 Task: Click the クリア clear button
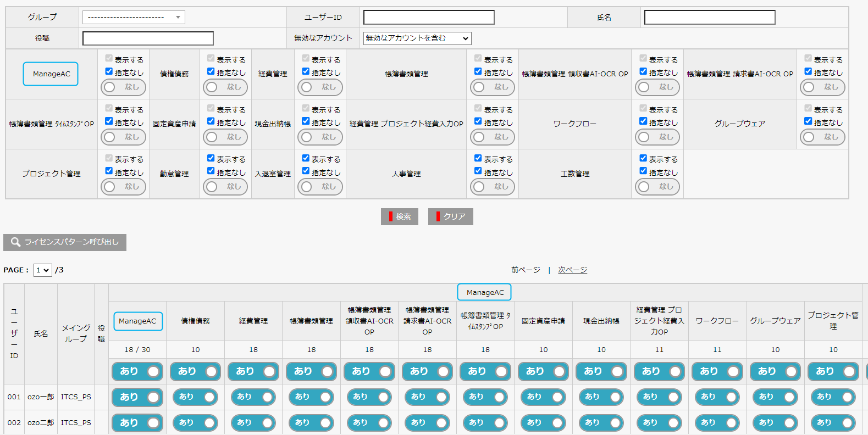451,216
